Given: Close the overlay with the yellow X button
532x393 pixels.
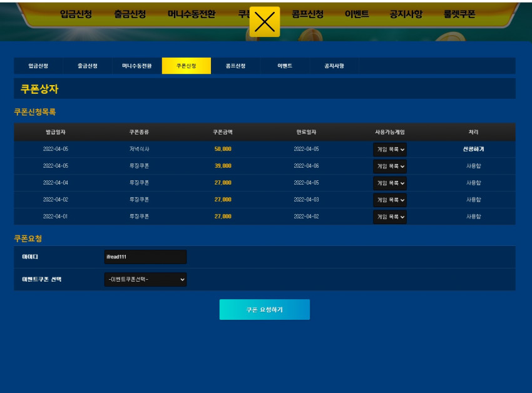Looking at the screenshot, I should tap(265, 22).
